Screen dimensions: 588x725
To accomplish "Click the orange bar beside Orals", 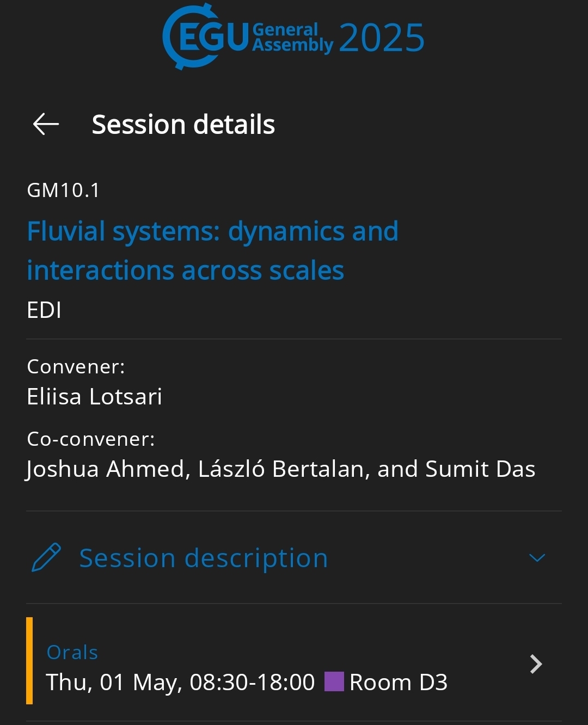I will [29, 660].
